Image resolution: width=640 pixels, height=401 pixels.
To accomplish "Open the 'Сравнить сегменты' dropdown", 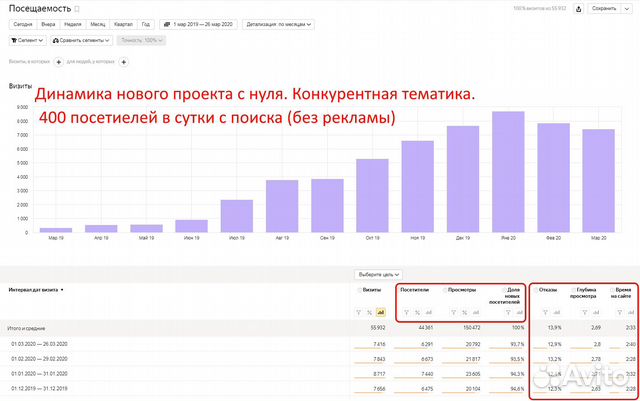I will pyautogui.click(x=82, y=40).
